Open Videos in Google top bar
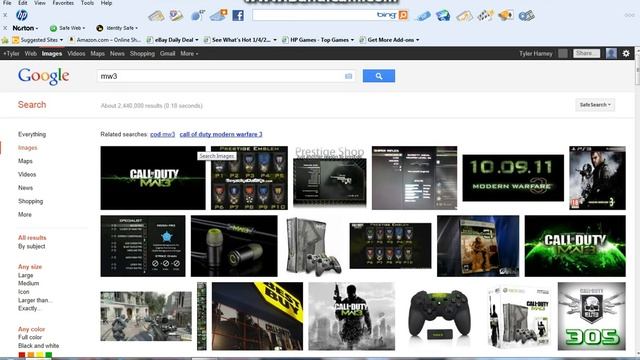The height and width of the screenshot is (360, 640). click(x=76, y=53)
